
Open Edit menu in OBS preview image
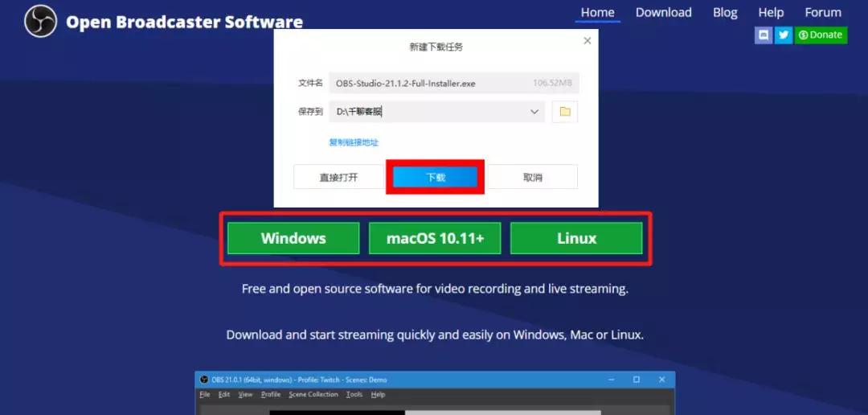coord(223,395)
